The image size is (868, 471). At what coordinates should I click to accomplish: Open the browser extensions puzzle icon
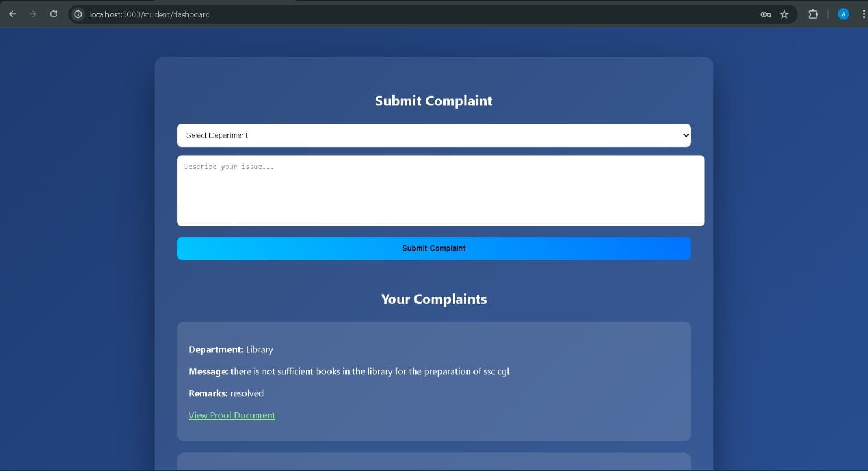pos(813,14)
